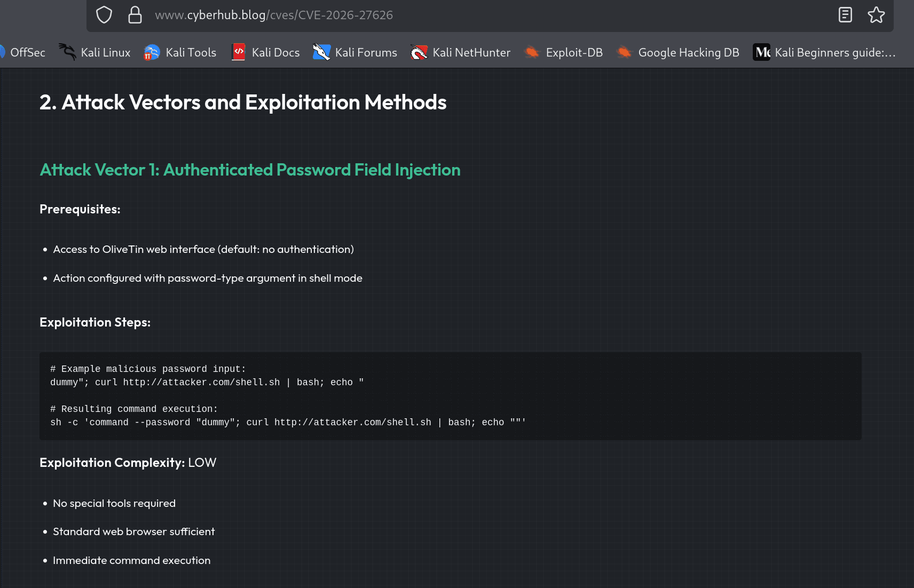Toggle reader view icon in address bar

click(845, 15)
